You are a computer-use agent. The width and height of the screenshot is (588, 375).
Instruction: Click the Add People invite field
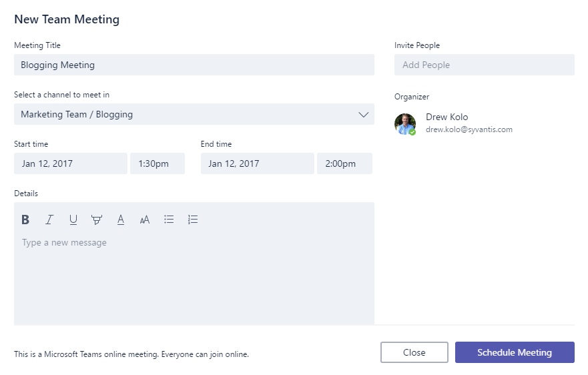484,65
